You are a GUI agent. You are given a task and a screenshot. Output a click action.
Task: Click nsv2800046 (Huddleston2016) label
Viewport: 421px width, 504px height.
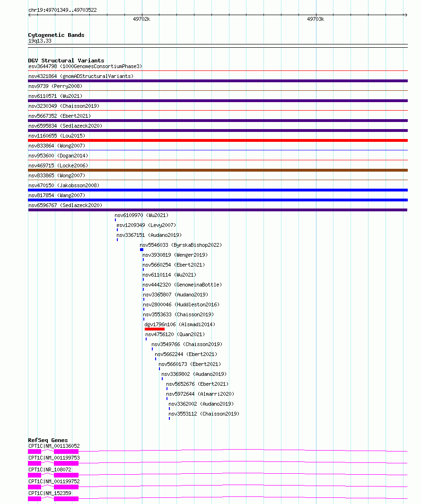181,305
